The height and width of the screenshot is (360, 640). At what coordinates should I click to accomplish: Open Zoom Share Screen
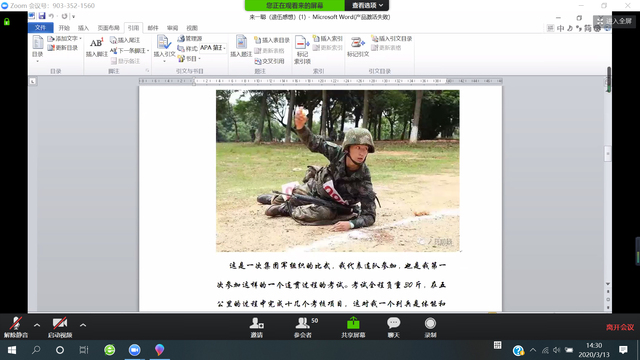coord(353,327)
